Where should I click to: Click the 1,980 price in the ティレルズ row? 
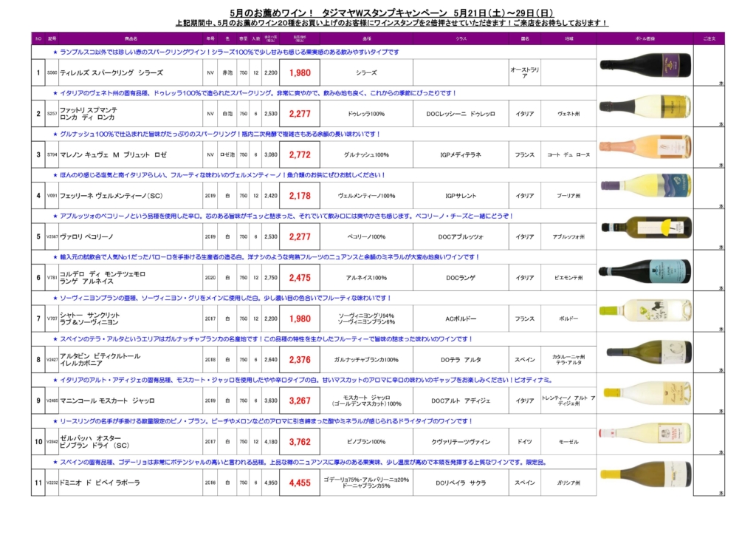click(300, 73)
